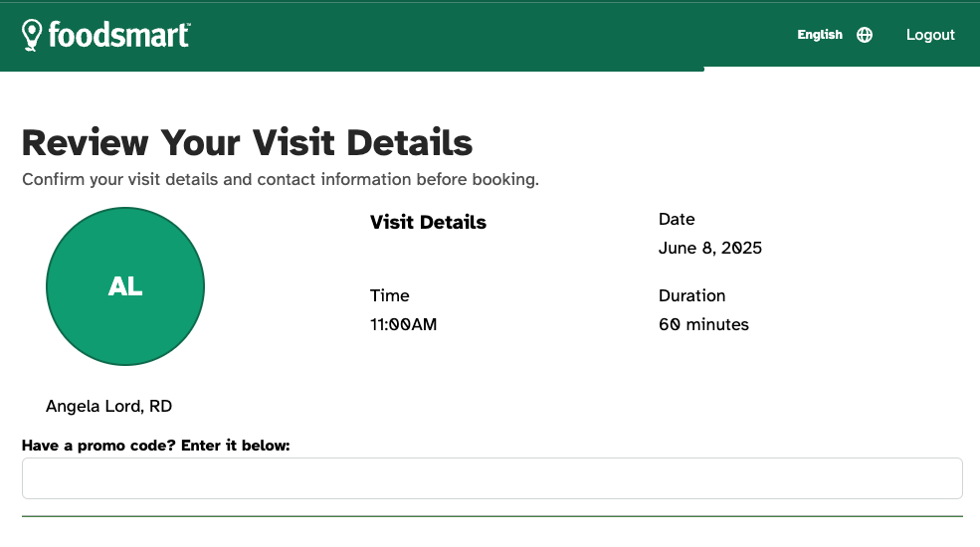Open the English language selector

pos(820,35)
